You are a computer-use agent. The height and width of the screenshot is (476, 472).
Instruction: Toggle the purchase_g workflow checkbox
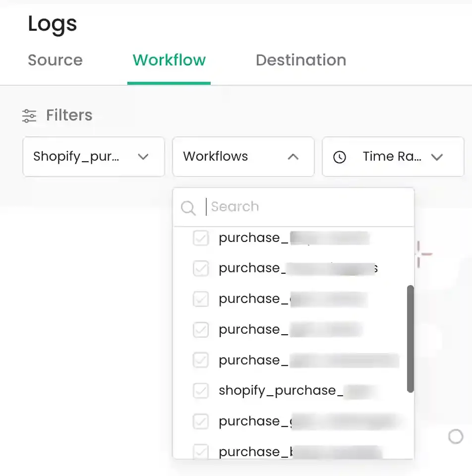click(201, 421)
